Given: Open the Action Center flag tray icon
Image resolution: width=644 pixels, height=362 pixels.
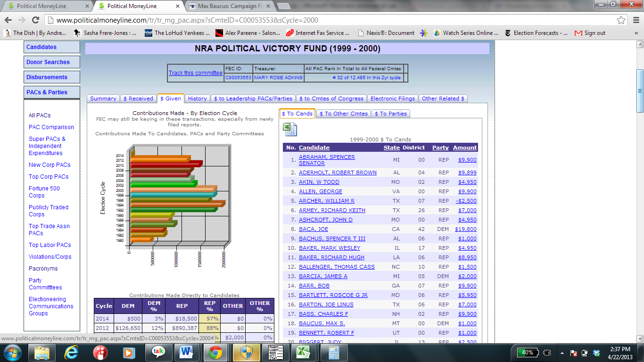Looking at the screenshot, I should click(x=574, y=353).
